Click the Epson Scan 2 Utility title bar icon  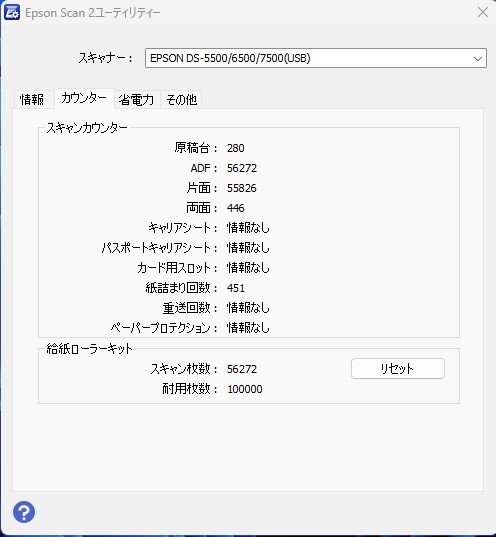[x=12, y=12]
